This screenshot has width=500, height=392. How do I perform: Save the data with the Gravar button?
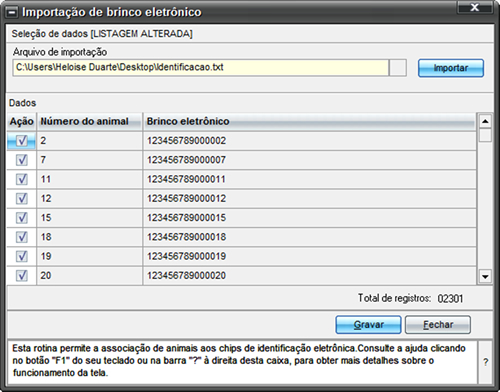pos(368,325)
